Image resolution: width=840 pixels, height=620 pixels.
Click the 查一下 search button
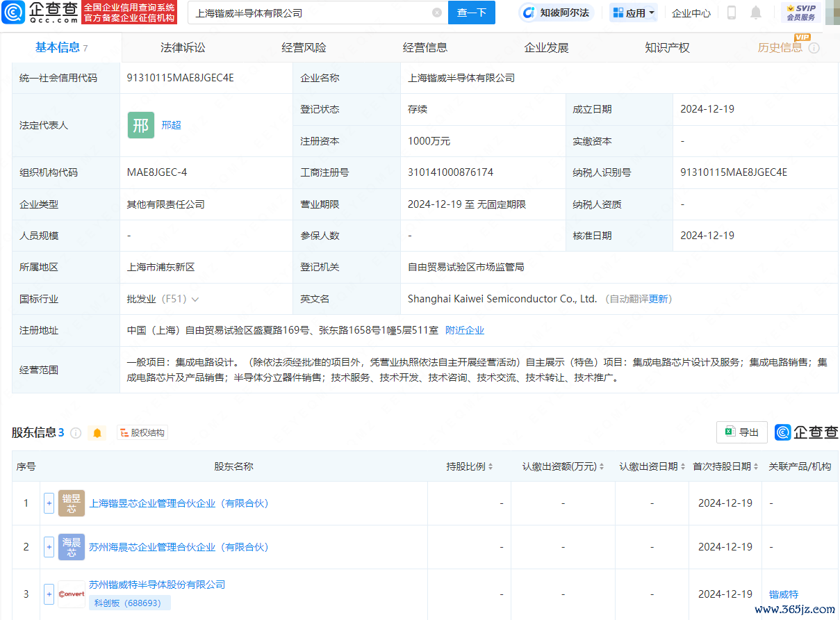coord(472,13)
